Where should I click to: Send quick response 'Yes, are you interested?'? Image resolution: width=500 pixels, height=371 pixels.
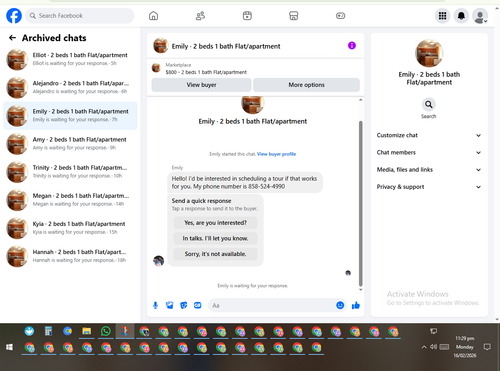pyautogui.click(x=215, y=223)
